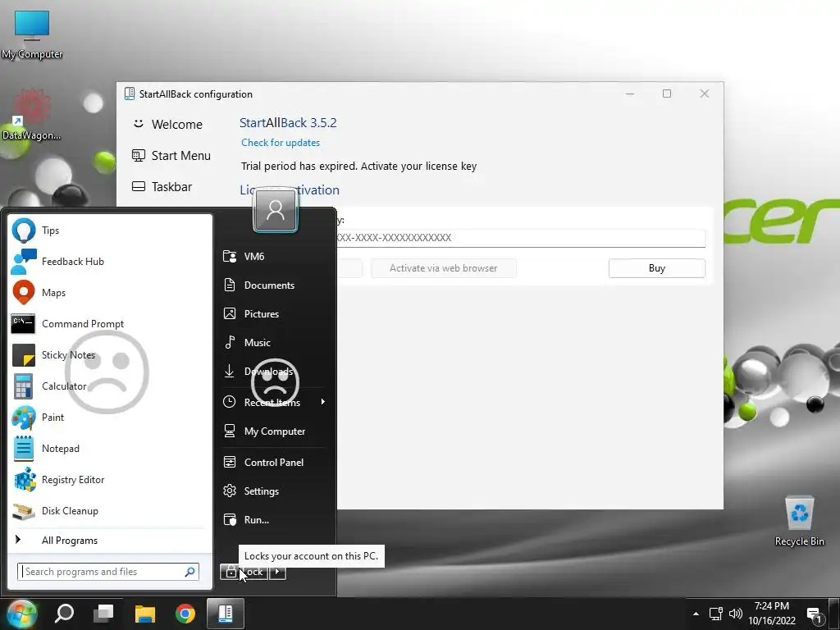Screen dimensions: 840x630
Task: Maximize the StartAllBack configuration window
Action: 667,94
